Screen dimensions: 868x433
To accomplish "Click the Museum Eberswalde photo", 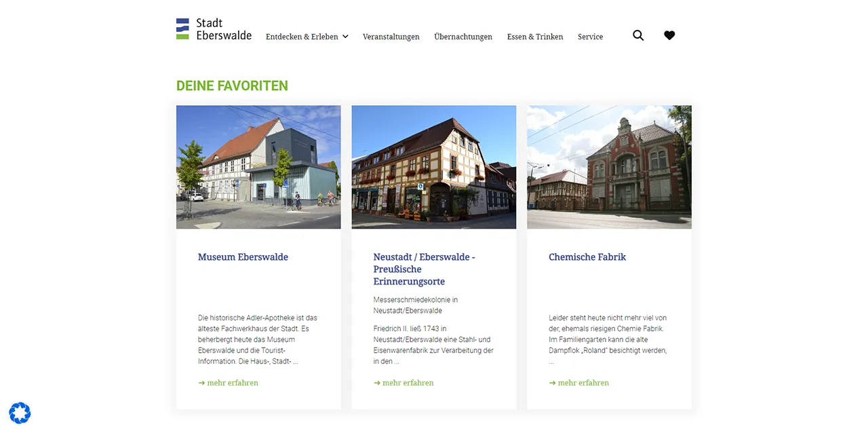I will coord(258,167).
